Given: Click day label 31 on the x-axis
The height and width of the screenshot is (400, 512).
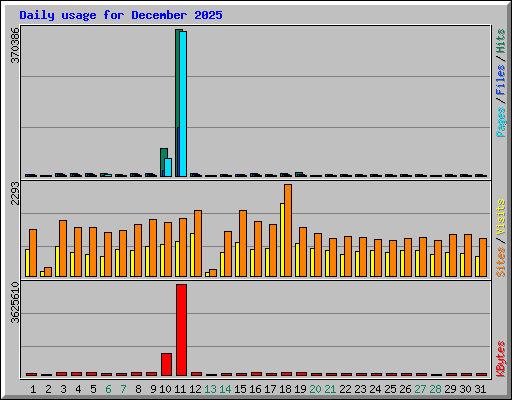Looking at the screenshot, I should coord(480,389).
